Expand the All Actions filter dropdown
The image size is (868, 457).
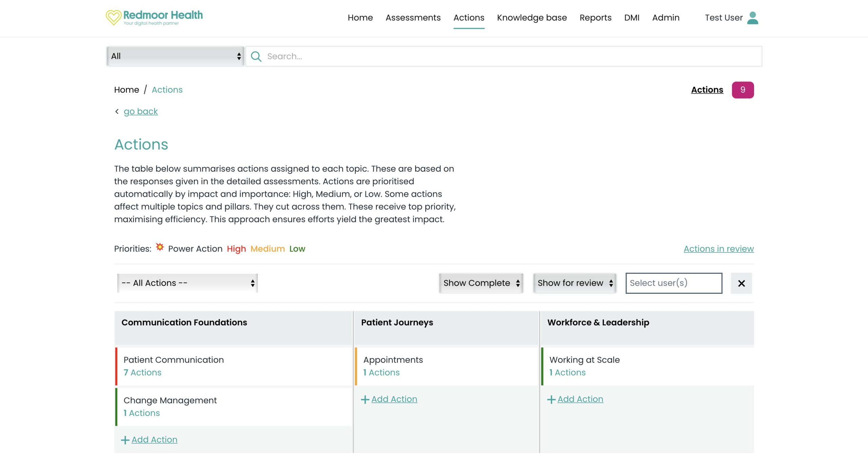(x=188, y=283)
